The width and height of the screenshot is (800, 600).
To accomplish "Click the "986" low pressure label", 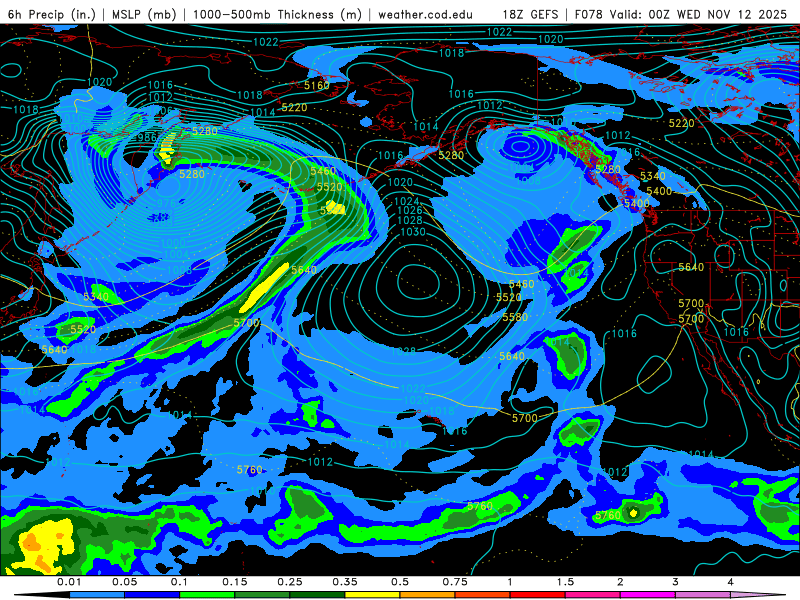I will coord(147,137).
